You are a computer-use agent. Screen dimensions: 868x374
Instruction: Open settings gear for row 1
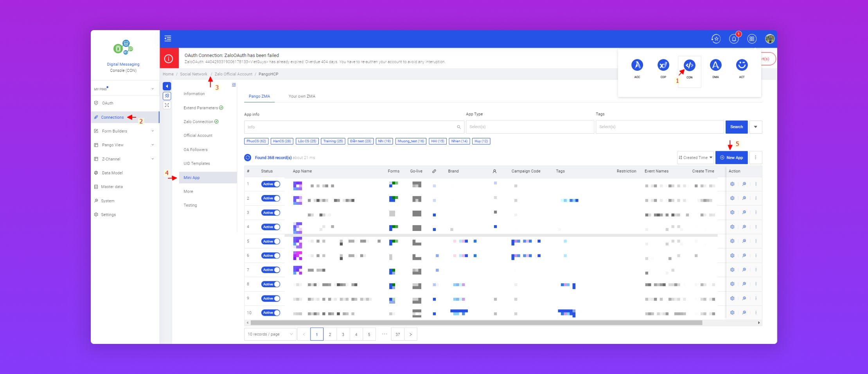pos(732,184)
